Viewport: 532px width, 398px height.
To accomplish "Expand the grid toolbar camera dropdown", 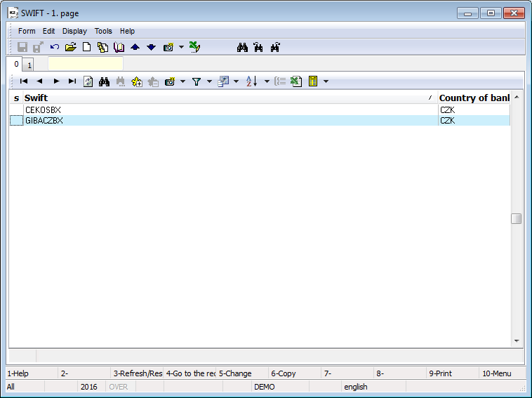I will click(x=183, y=81).
